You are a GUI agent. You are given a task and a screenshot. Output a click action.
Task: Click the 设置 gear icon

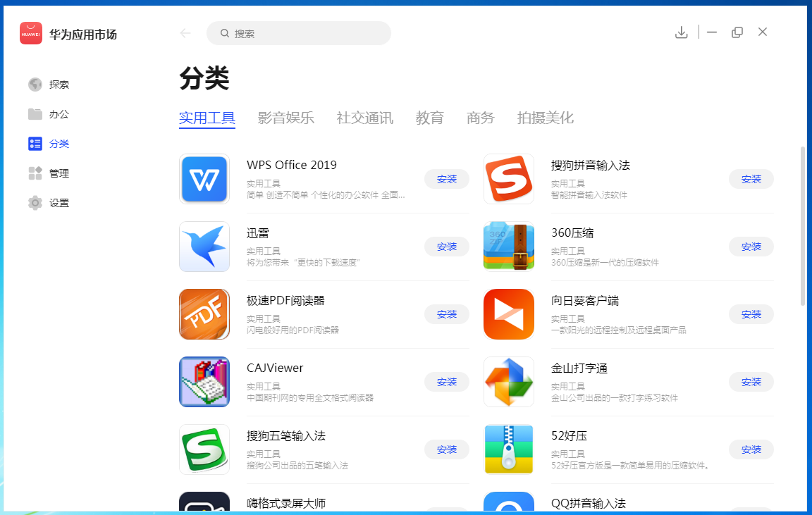click(35, 203)
